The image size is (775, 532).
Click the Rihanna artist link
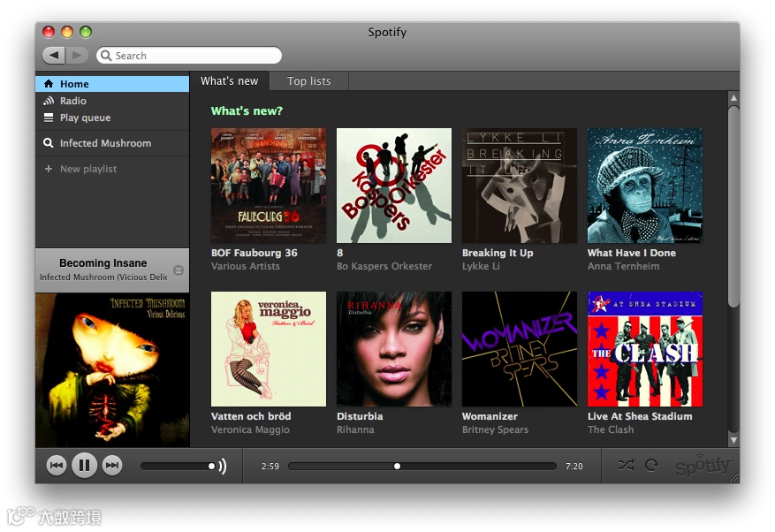355,429
